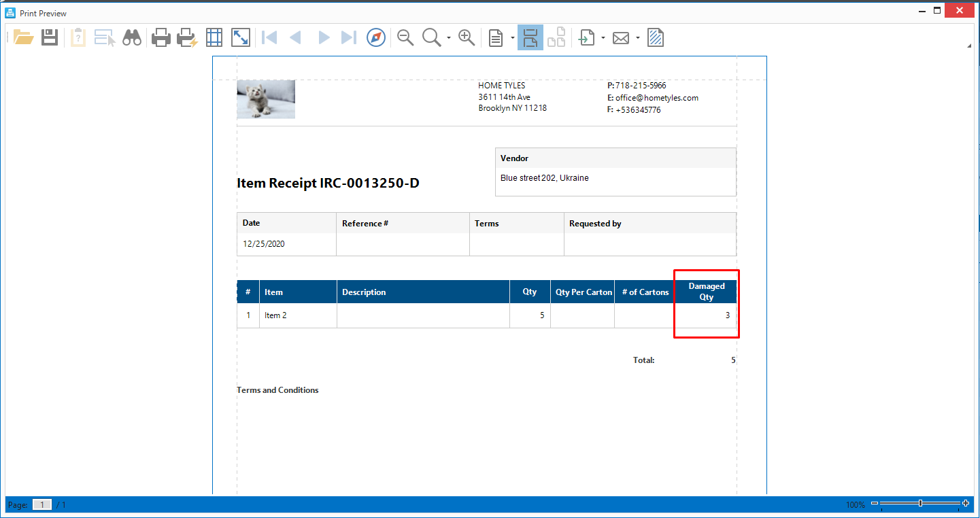Print the document via the printer icon
Image resolution: width=980 pixels, height=518 pixels.
pyautogui.click(x=161, y=37)
